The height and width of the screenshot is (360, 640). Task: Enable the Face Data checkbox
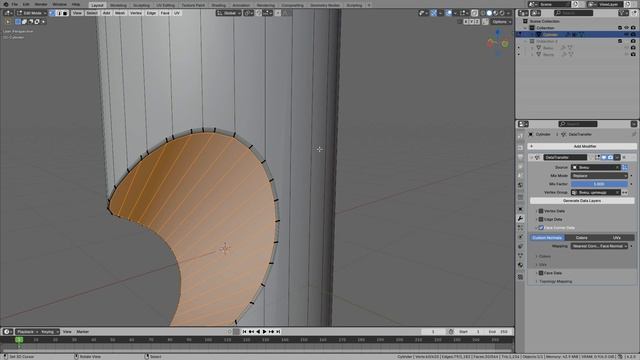(x=541, y=273)
